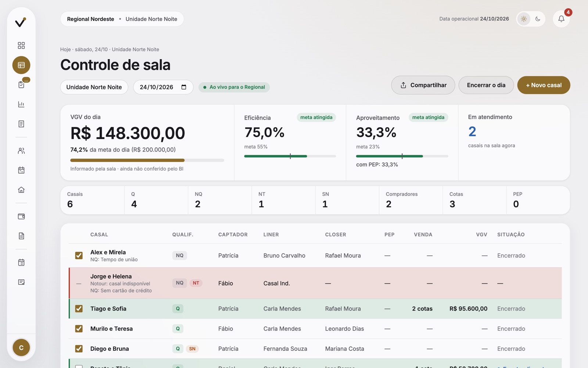Image resolution: width=588 pixels, height=368 pixels.
Task: Select the room control table icon
Action: [x=21, y=65]
